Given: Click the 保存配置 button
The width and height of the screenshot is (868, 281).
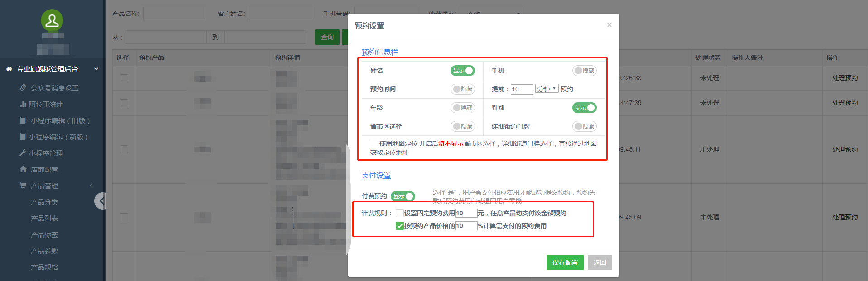Looking at the screenshot, I should [565, 262].
